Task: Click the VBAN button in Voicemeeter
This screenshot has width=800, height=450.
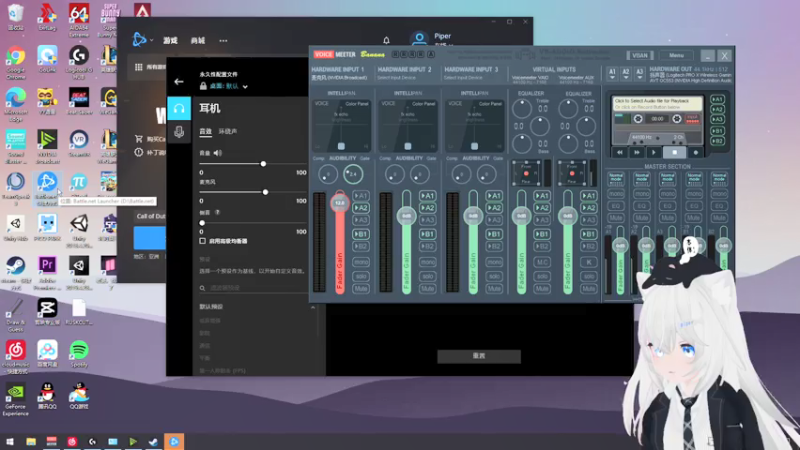Action: pos(640,56)
